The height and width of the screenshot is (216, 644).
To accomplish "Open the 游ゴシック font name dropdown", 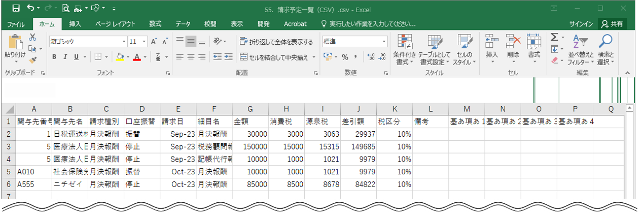I will [x=124, y=42].
